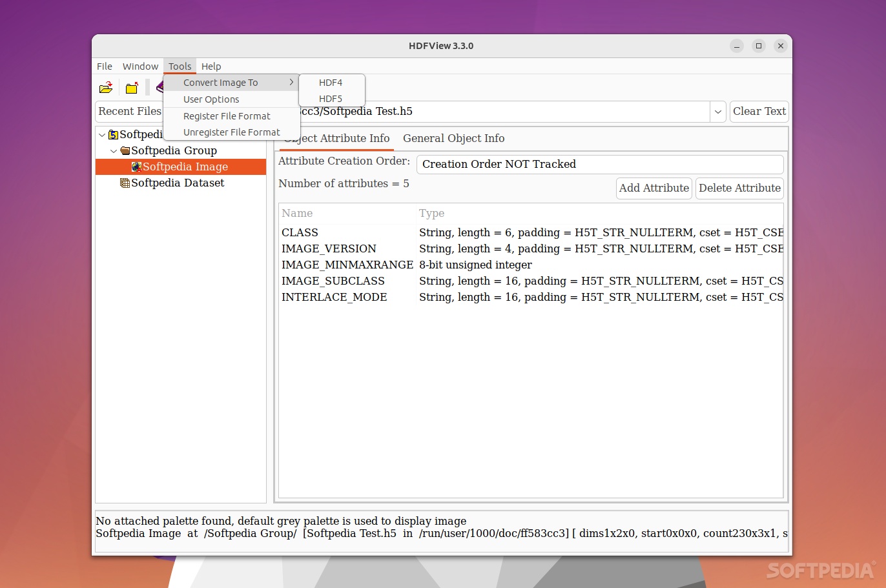Select the IMAGE_VERSION attribute name
Viewport: 886px width, 588px height.
329,248
